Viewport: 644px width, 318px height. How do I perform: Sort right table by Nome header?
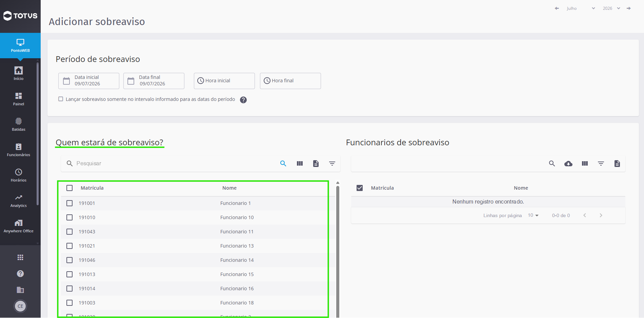pos(521,188)
